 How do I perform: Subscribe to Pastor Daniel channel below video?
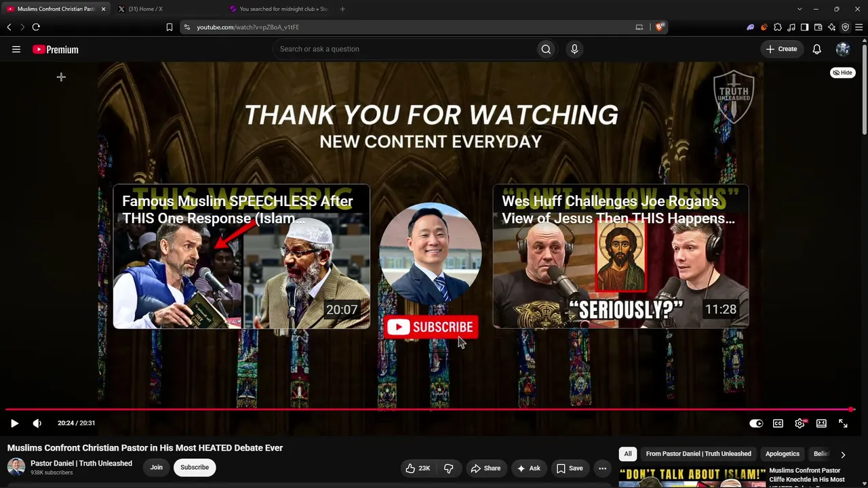click(195, 467)
